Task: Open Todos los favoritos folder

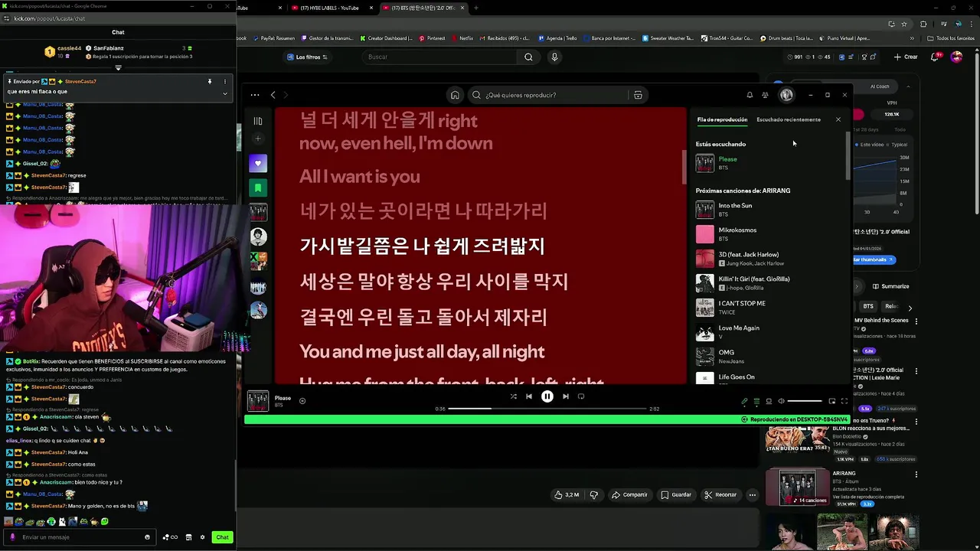Action: [951, 37]
